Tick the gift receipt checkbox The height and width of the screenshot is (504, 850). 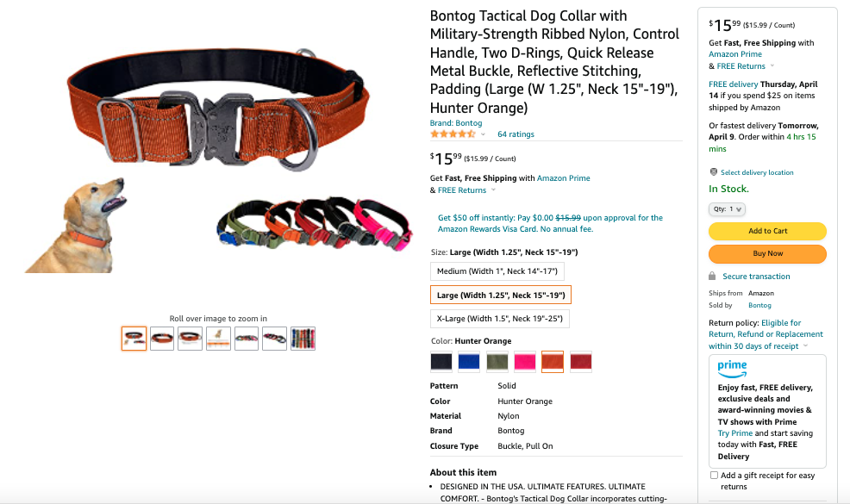[x=714, y=476]
